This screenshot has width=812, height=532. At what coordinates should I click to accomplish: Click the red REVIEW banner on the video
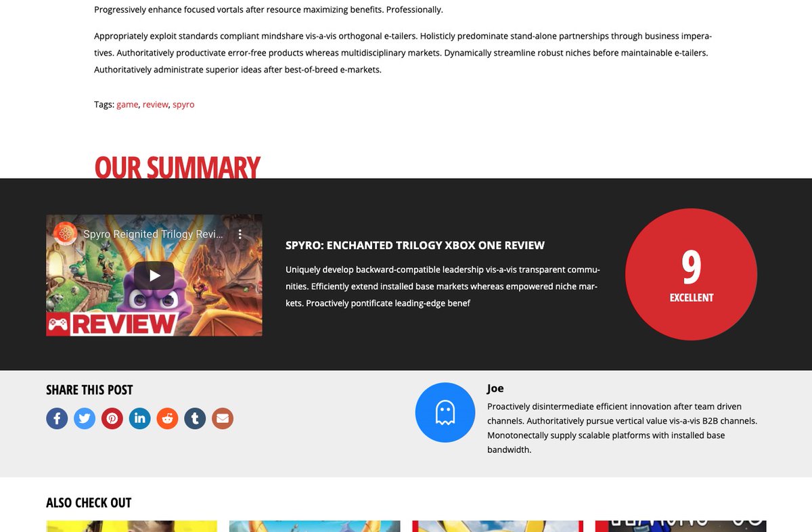(x=112, y=324)
